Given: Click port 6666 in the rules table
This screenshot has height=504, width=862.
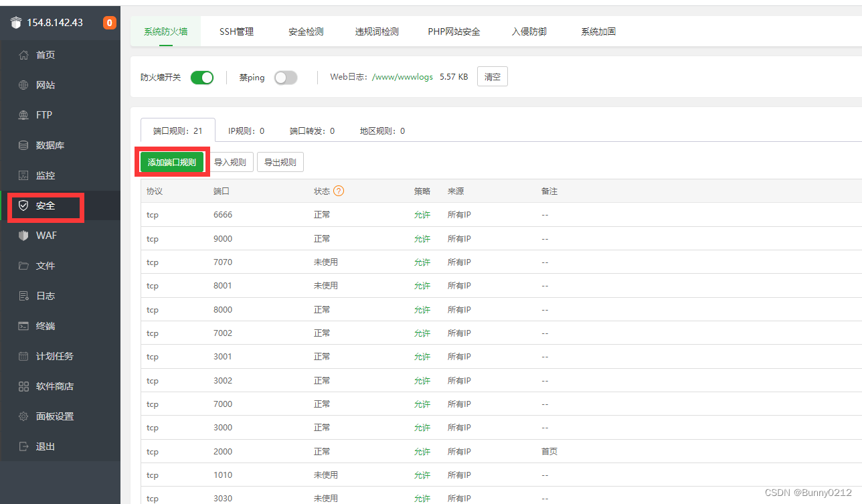Looking at the screenshot, I should click(x=223, y=215).
